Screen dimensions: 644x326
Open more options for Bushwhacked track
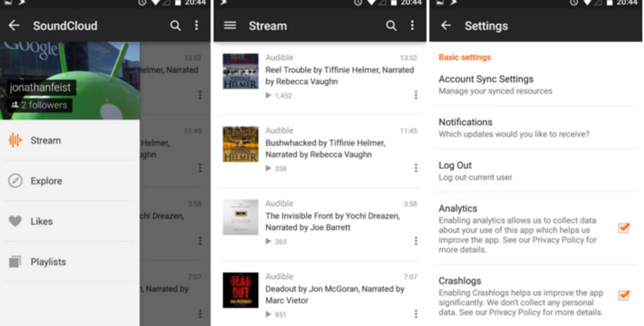[x=416, y=168]
